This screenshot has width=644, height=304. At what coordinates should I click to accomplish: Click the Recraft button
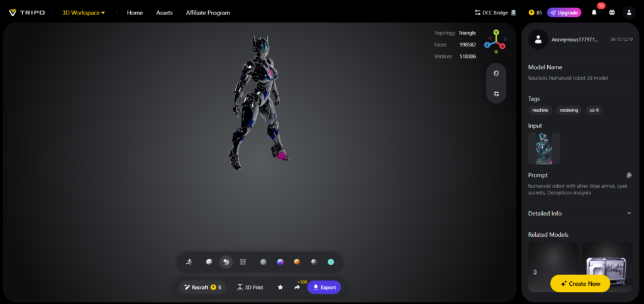point(203,287)
